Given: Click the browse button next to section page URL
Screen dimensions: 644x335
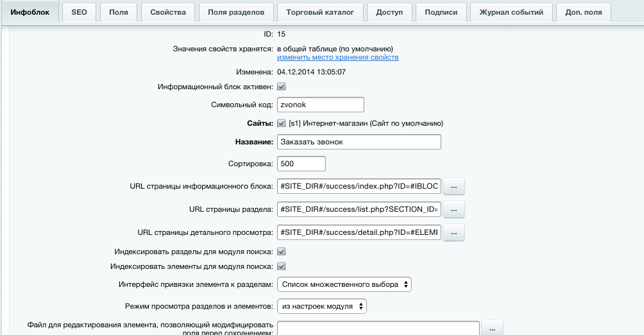Looking at the screenshot, I should click(x=453, y=209).
